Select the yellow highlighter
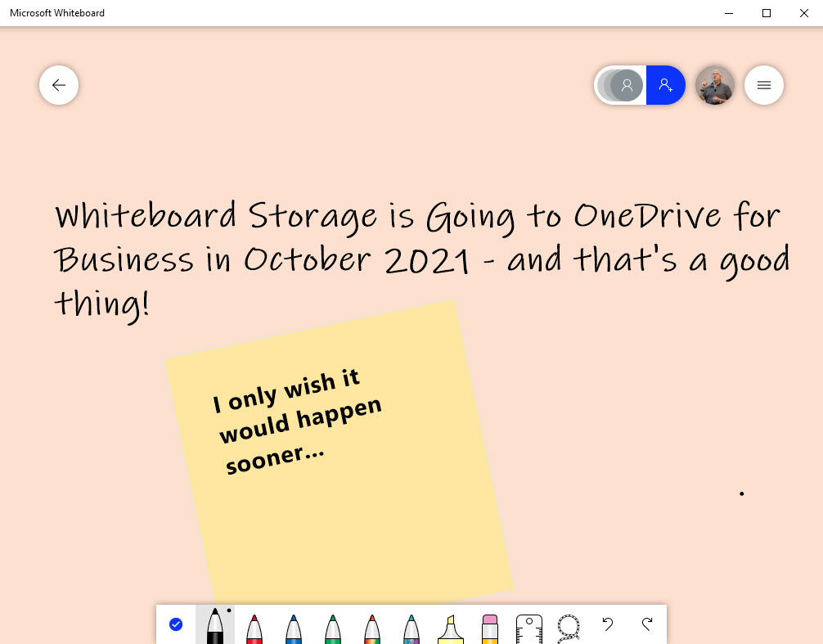The width and height of the screenshot is (823, 644). 450,628
